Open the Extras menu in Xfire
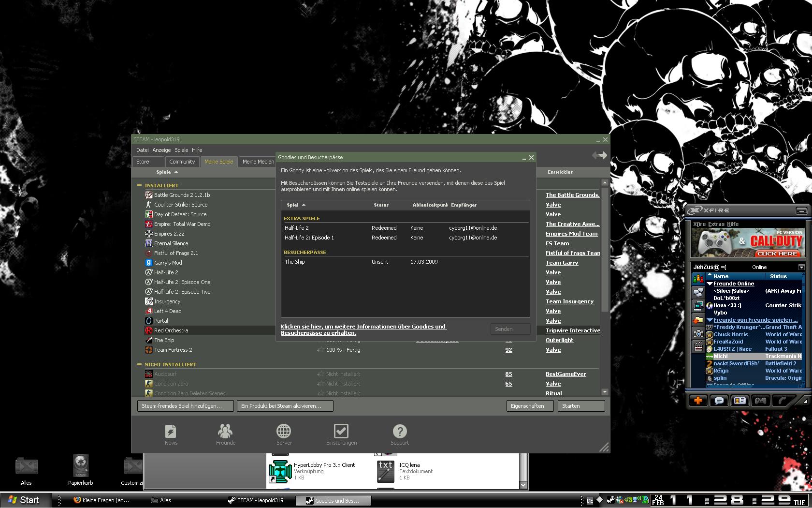 (716, 224)
